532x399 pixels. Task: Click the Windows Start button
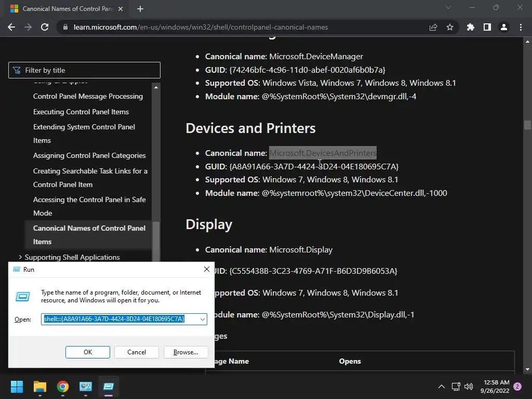17,387
